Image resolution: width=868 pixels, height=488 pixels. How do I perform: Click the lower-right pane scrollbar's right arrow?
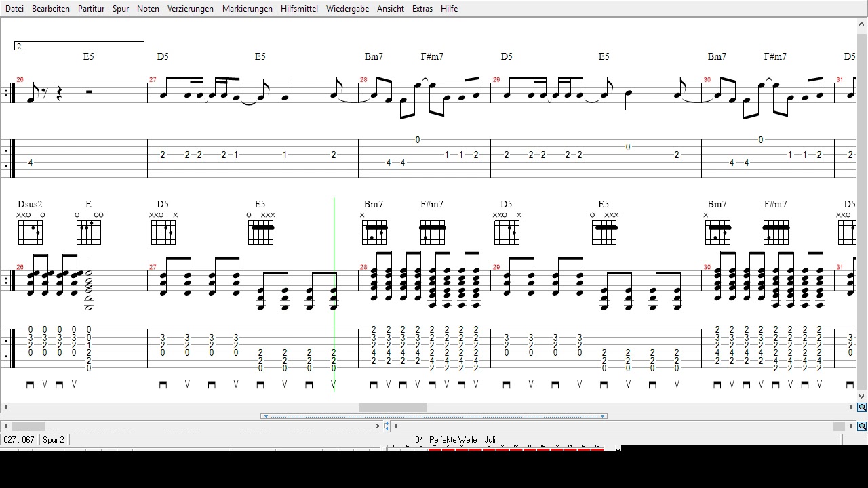click(850, 426)
